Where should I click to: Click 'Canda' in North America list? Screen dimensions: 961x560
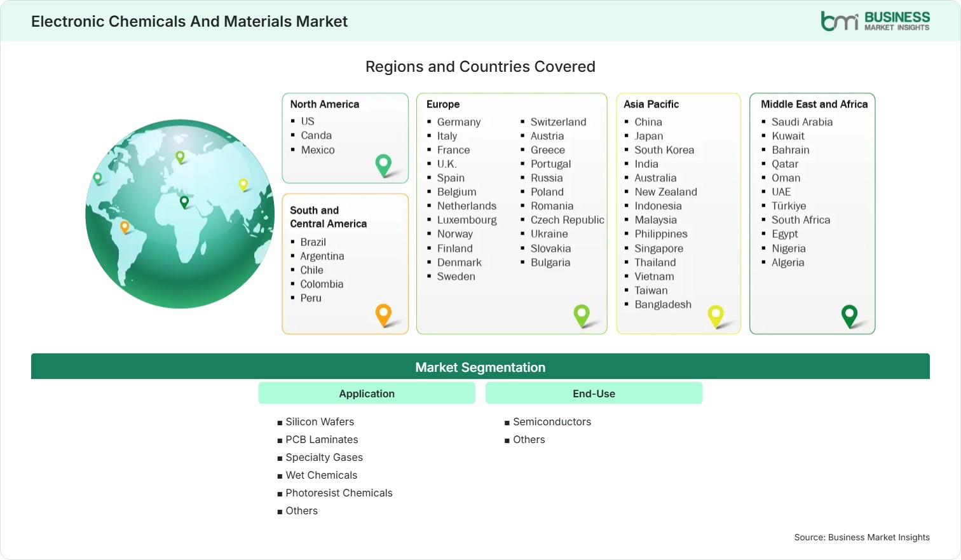[x=316, y=135]
